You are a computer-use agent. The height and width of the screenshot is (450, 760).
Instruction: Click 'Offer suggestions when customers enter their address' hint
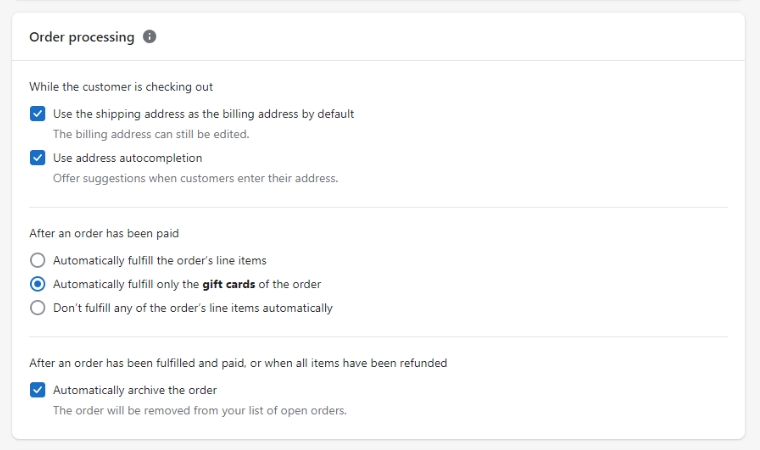pos(195,179)
